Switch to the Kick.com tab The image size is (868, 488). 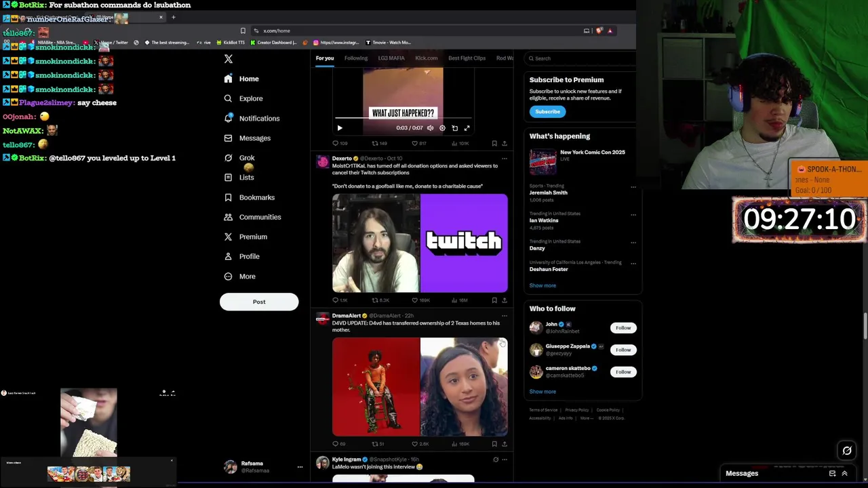point(427,58)
